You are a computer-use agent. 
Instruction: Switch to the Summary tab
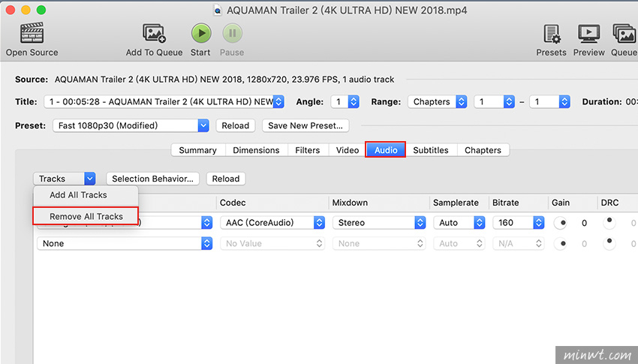click(x=197, y=150)
